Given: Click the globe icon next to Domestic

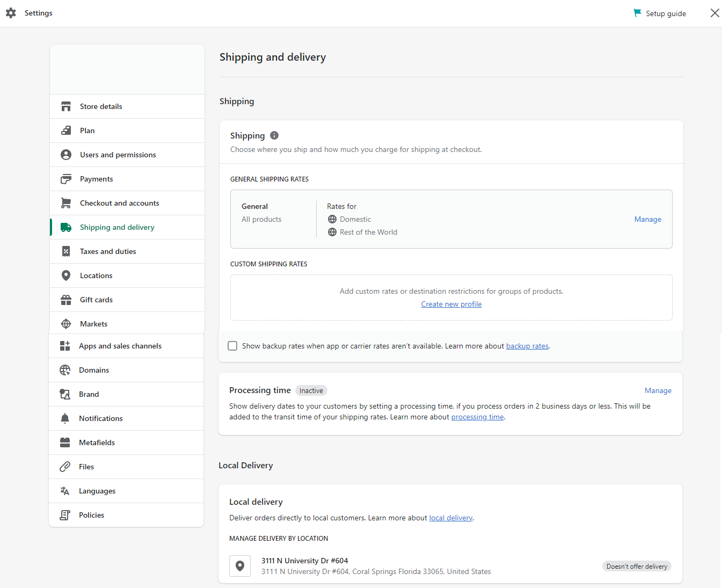Looking at the screenshot, I should (332, 219).
